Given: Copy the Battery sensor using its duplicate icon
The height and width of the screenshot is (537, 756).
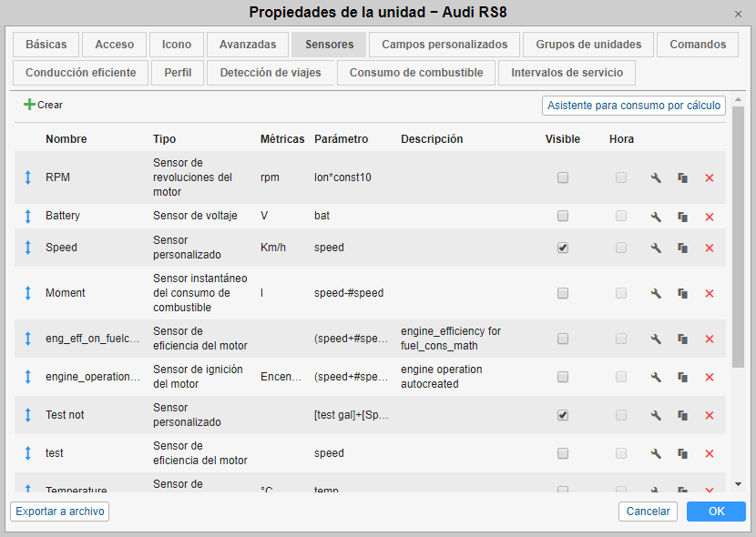Looking at the screenshot, I should tap(682, 217).
